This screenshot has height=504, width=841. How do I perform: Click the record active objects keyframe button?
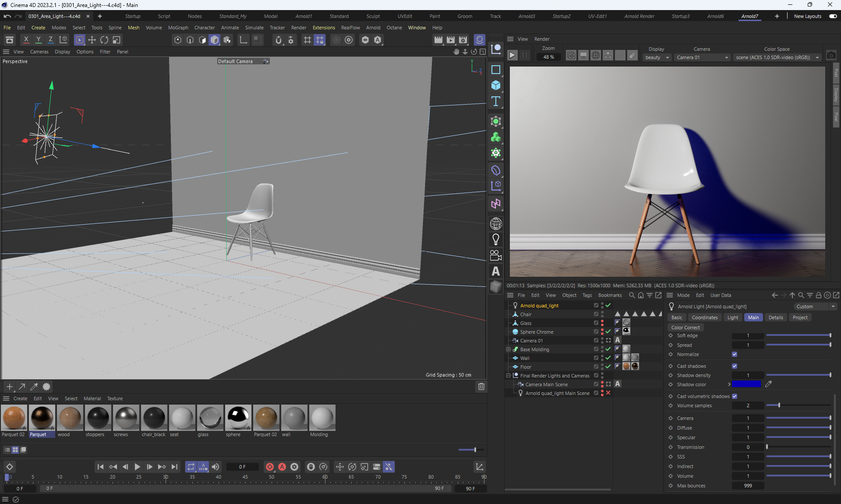270,467
